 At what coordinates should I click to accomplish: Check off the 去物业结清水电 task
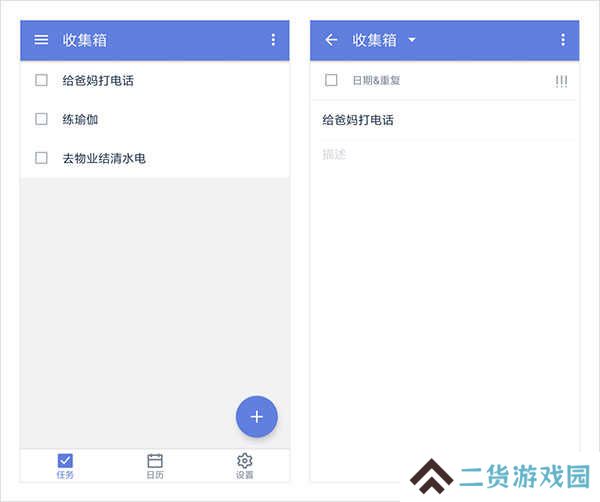pyautogui.click(x=41, y=158)
